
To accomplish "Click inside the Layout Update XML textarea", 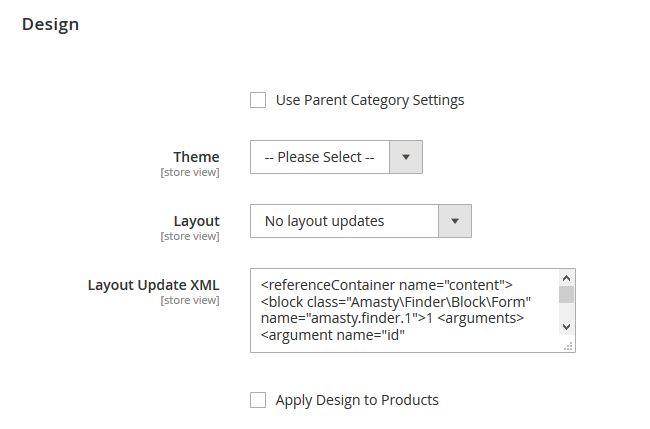I will [400, 310].
